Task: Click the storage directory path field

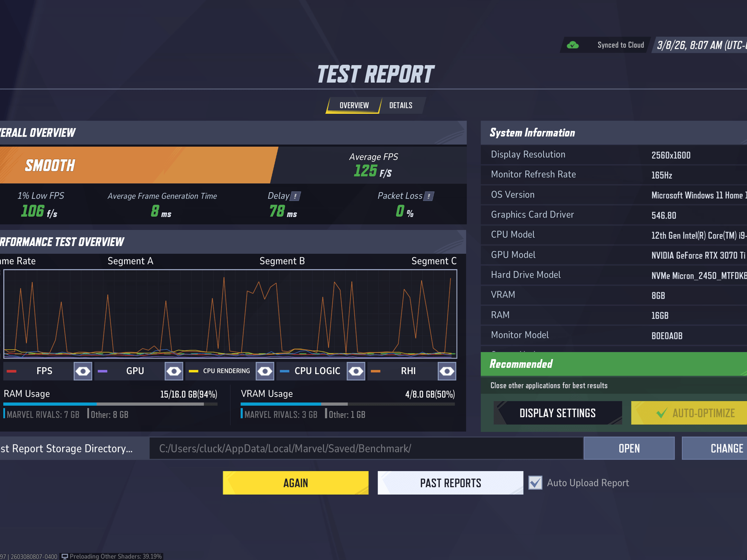Action: [366, 448]
